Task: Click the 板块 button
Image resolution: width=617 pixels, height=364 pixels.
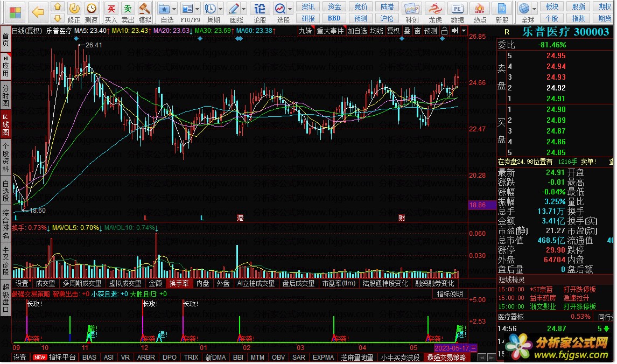Action: 552,6
